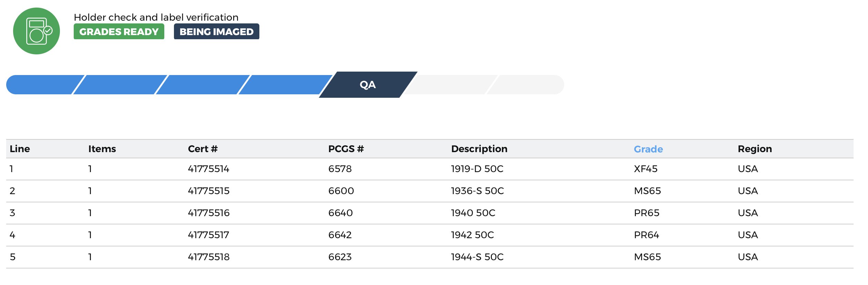Click the PCGS # column header
Viewport: 868px width, 285px height.
tap(346, 149)
